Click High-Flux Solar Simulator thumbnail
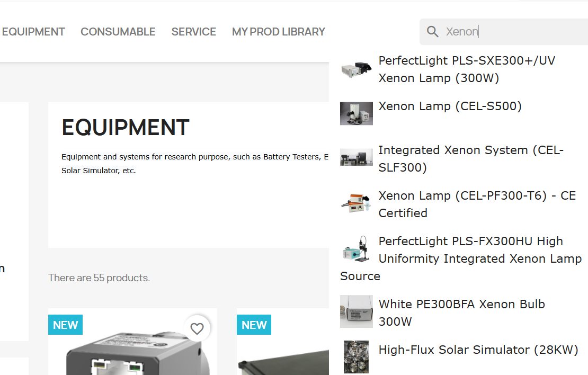This screenshot has width=588, height=375. click(357, 356)
